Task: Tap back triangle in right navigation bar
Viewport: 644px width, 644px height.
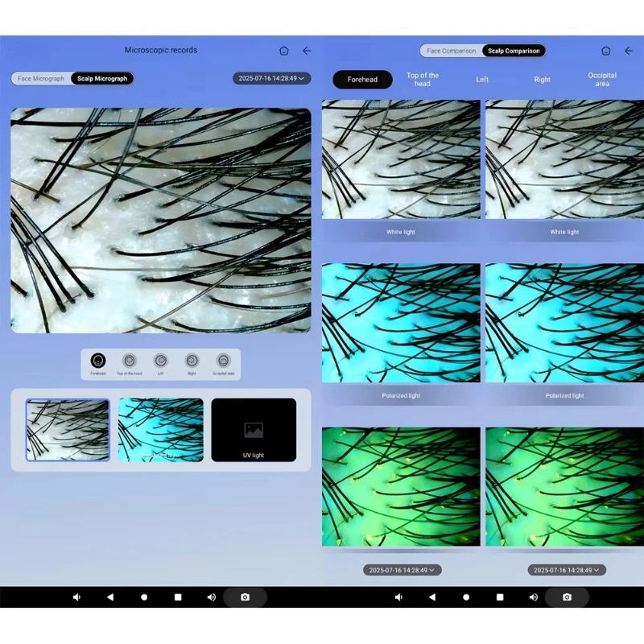Action: pos(432,597)
